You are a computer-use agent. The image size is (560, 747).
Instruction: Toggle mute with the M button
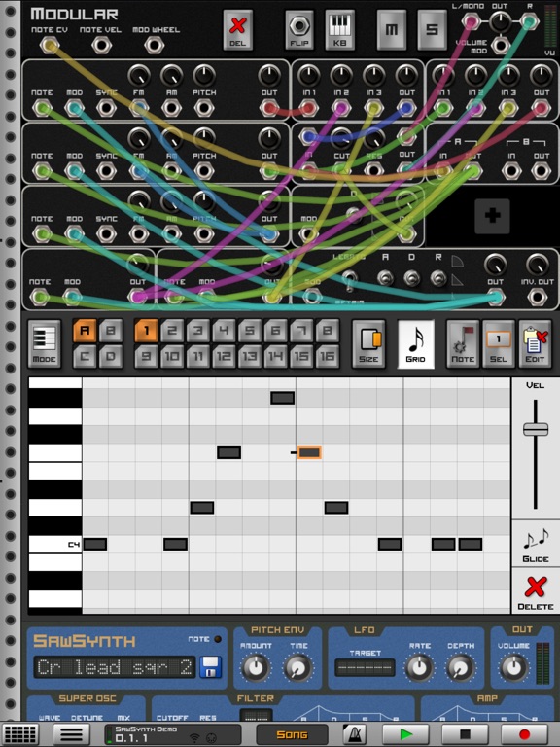[x=392, y=30]
